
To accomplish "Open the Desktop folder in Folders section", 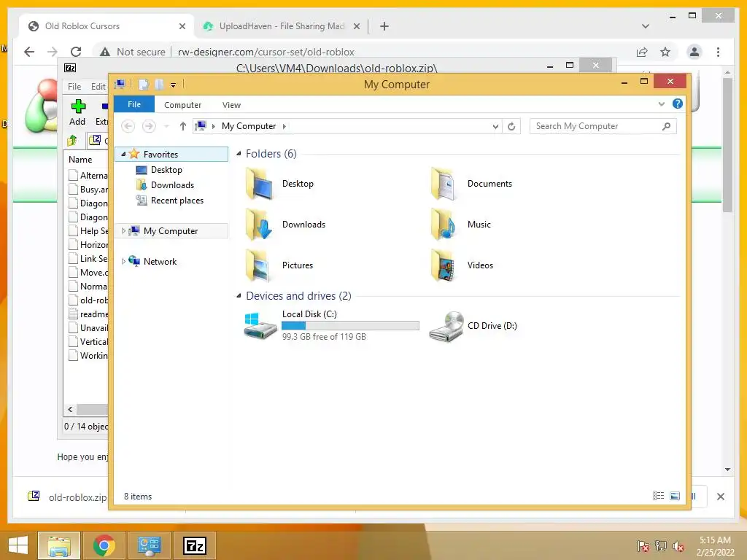I will pyautogui.click(x=260, y=184).
